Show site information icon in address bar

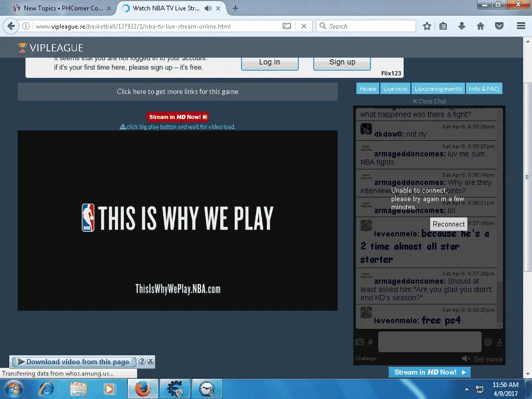tap(26, 26)
